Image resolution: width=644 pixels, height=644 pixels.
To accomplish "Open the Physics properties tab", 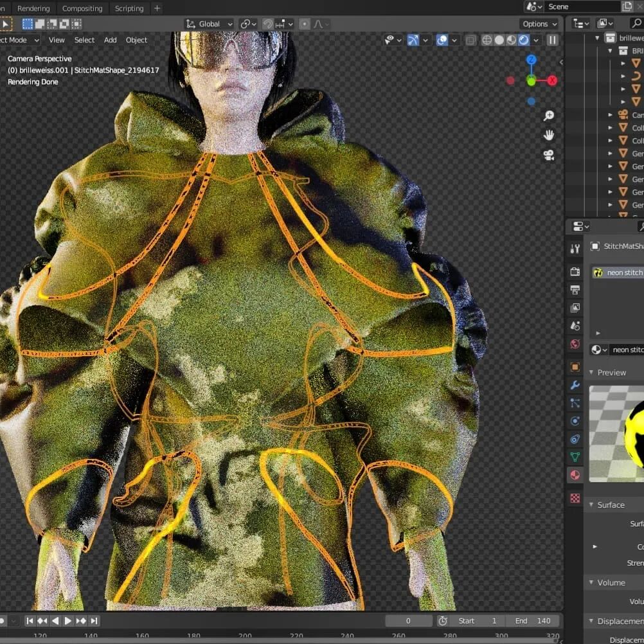I will (575, 421).
